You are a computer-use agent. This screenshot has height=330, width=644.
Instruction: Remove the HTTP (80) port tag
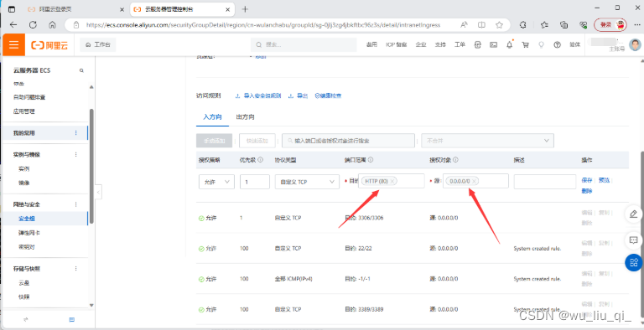tap(392, 181)
